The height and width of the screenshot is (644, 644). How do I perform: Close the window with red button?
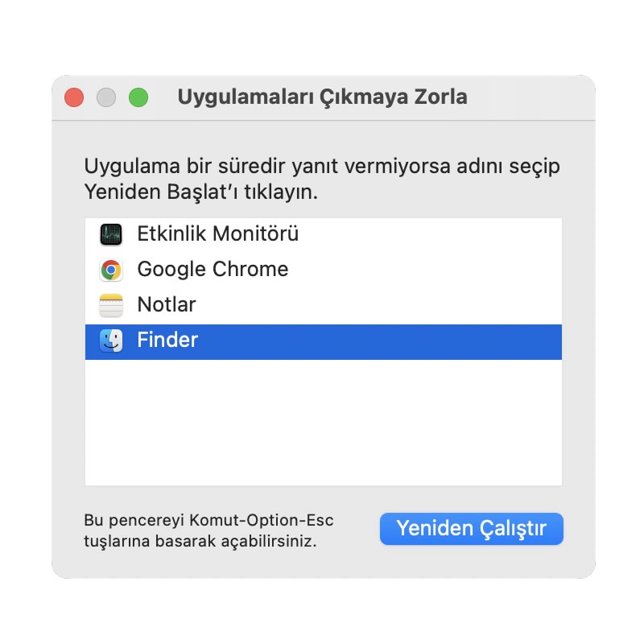75,97
